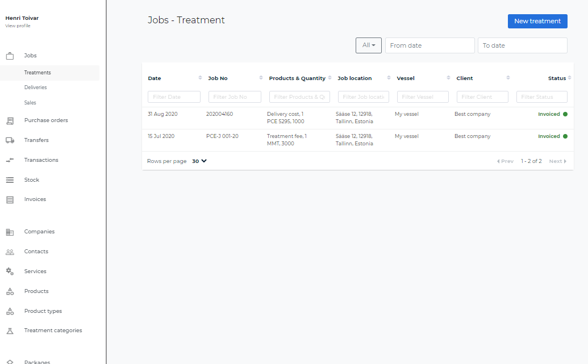588x364 pixels.
Task: Select Treatments in the sidebar
Action: [37, 73]
